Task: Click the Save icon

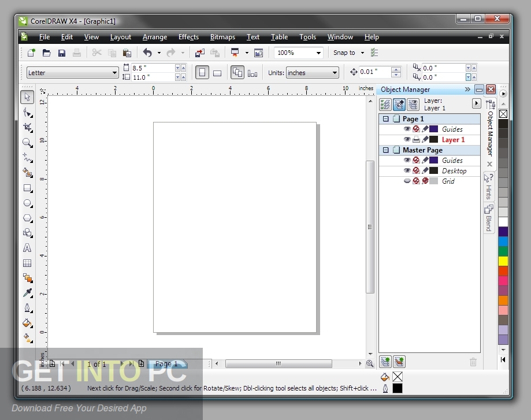Action: click(x=62, y=53)
